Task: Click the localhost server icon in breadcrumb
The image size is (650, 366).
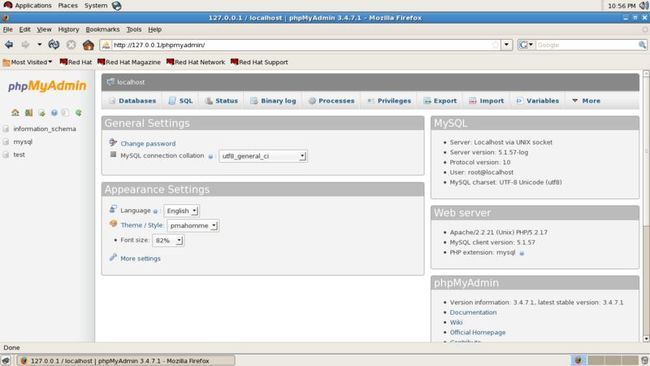Action: point(110,82)
